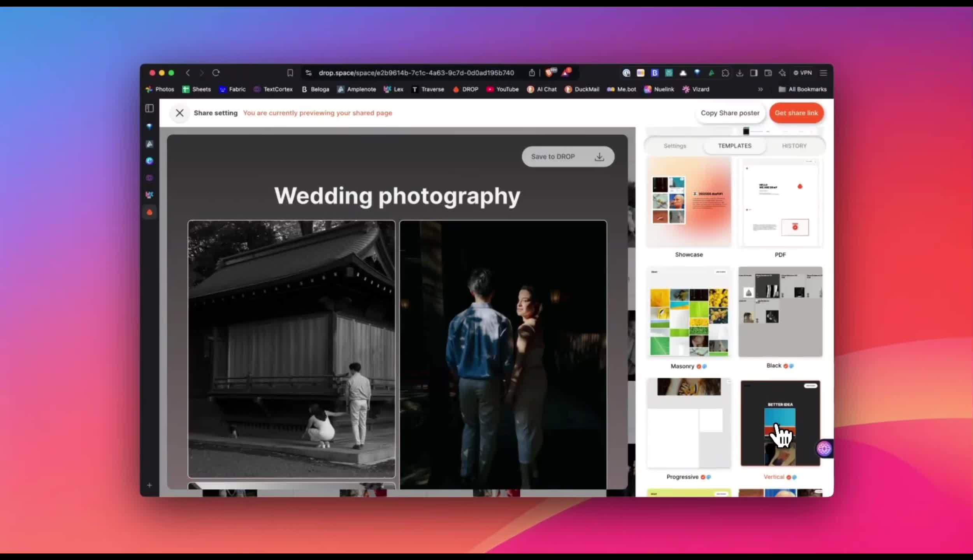This screenshot has height=560, width=973.
Task: Open the browser hamburger menu
Action: [823, 73]
